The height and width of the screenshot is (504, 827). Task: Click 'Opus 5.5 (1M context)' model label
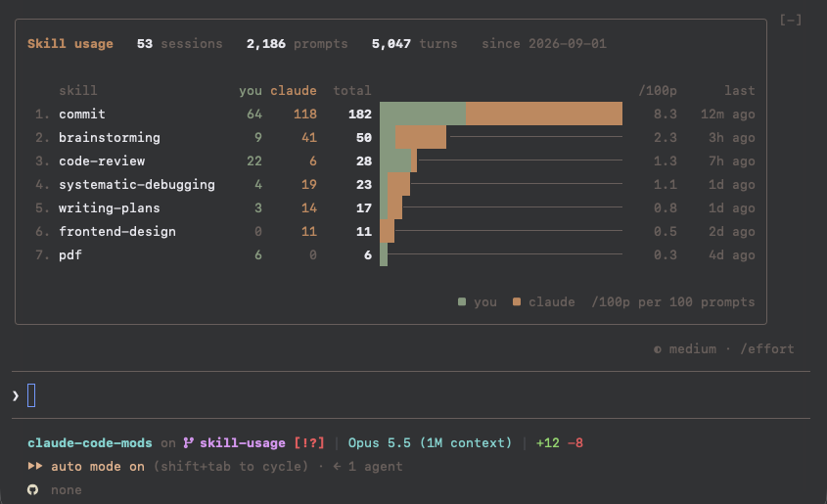tap(430, 443)
